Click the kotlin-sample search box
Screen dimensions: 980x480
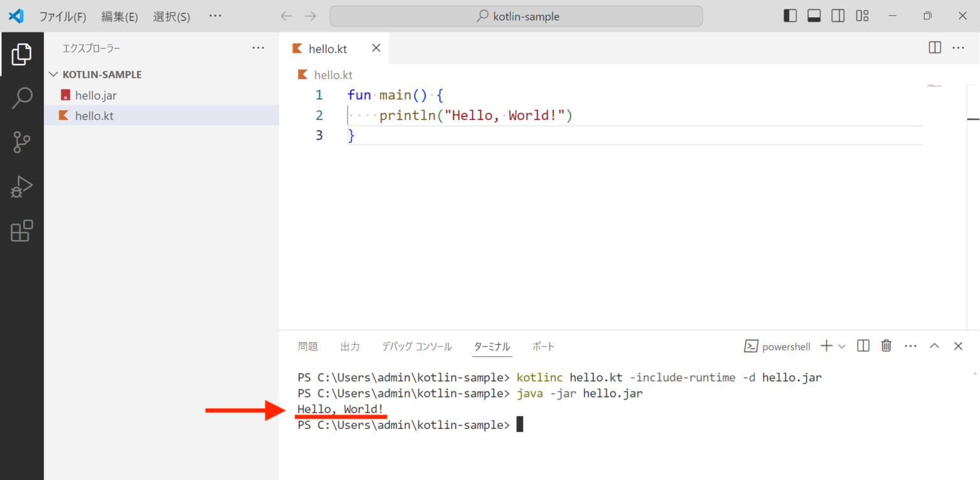516,16
